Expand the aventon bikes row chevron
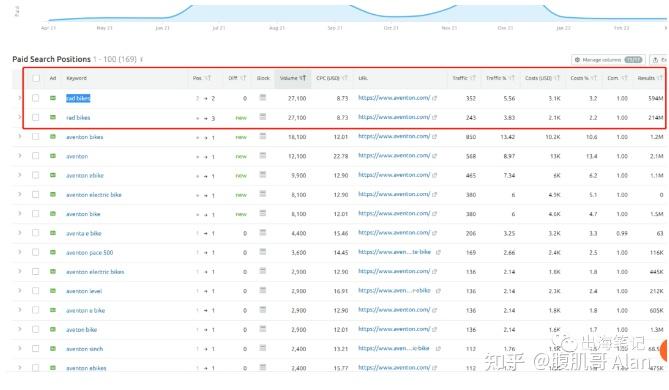The image size is (669, 390). click(20, 137)
